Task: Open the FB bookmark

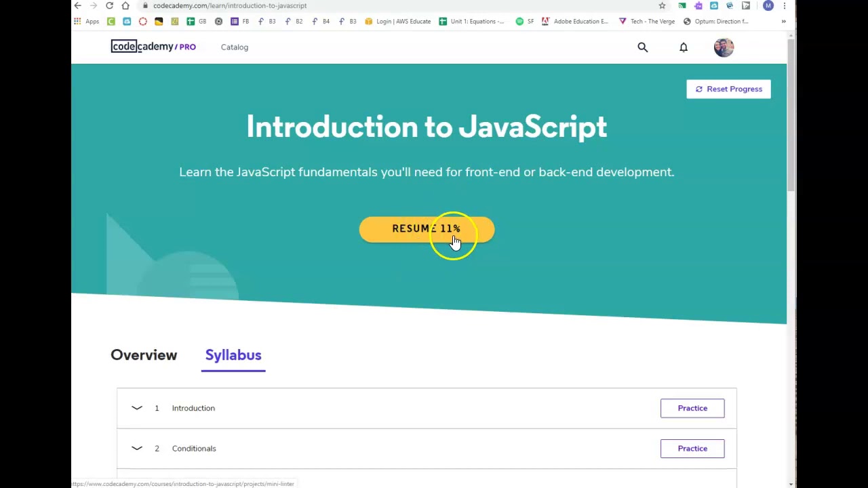Action: [x=240, y=21]
